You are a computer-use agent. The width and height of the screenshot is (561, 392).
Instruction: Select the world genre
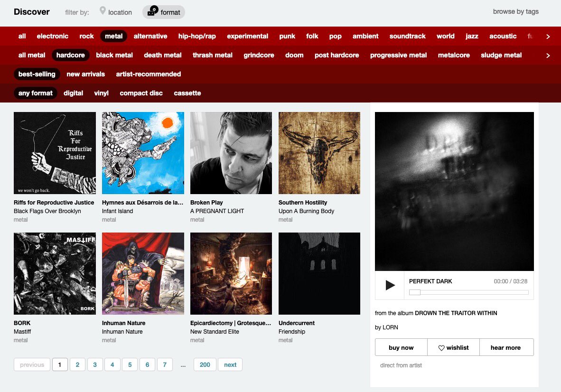tap(446, 36)
